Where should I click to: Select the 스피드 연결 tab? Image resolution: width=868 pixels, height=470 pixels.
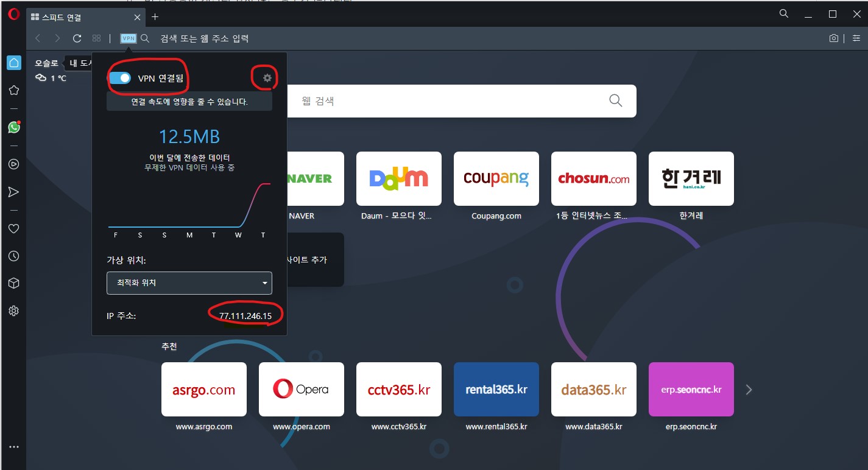85,17
